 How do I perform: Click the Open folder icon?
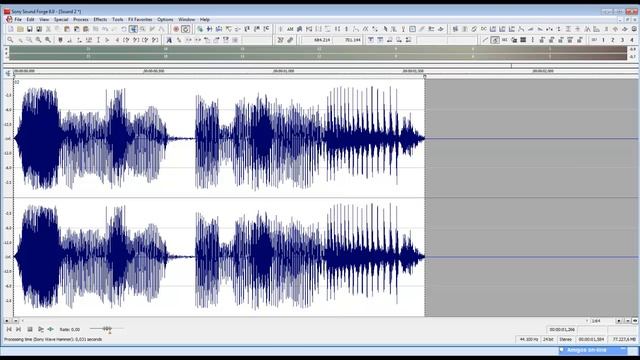coord(20,29)
